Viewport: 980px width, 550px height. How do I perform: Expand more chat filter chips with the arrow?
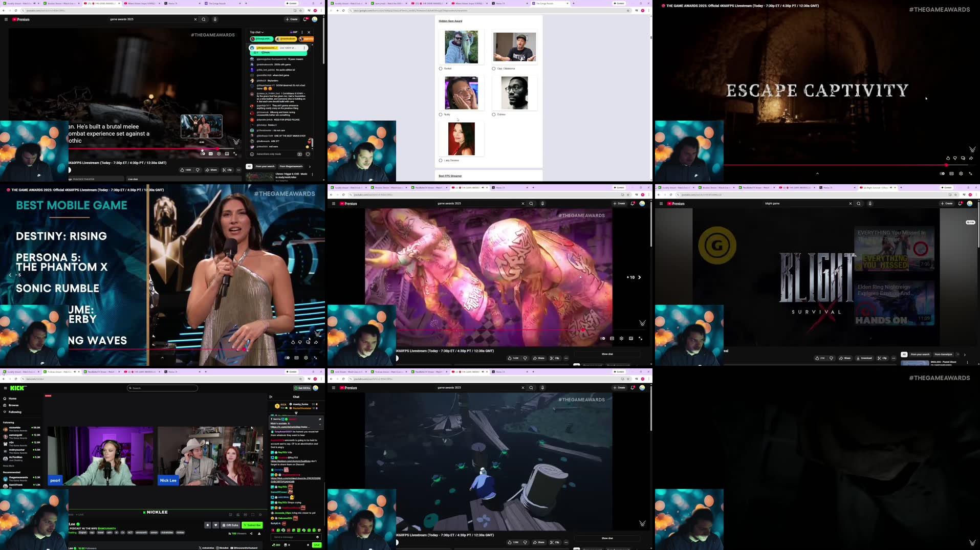(x=310, y=166)
